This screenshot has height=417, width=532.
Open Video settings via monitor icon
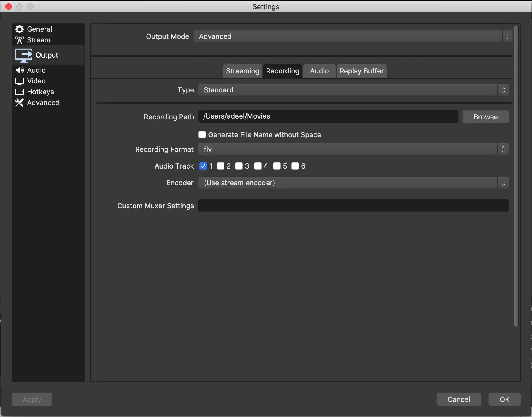click(19, 81)
